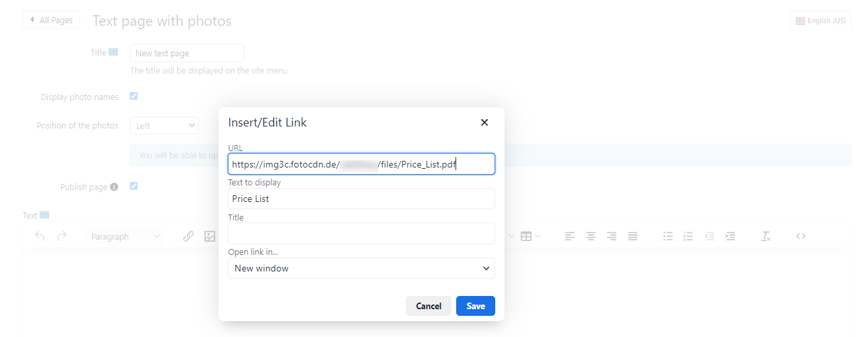Click the insert image icon

click(210, 236)
